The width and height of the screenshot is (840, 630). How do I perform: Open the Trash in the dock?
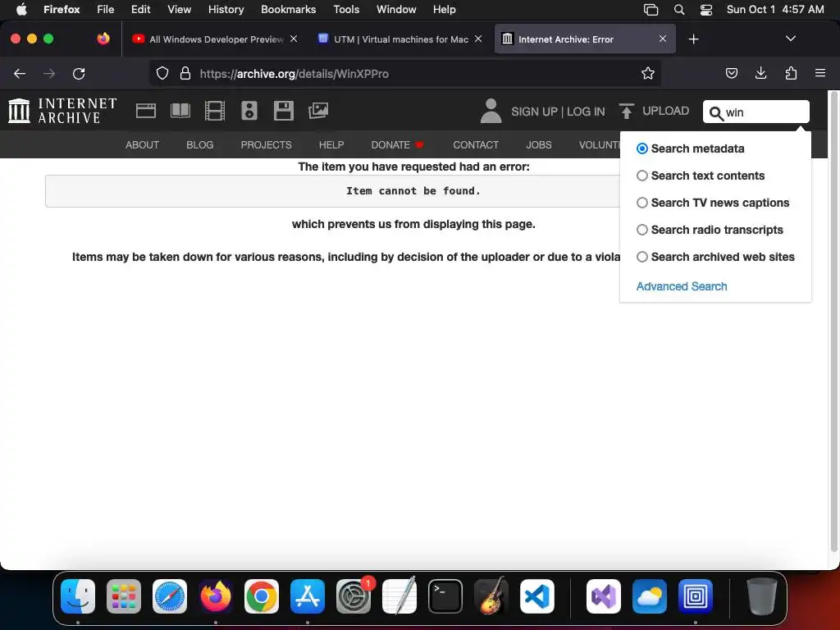click(762, 596)
